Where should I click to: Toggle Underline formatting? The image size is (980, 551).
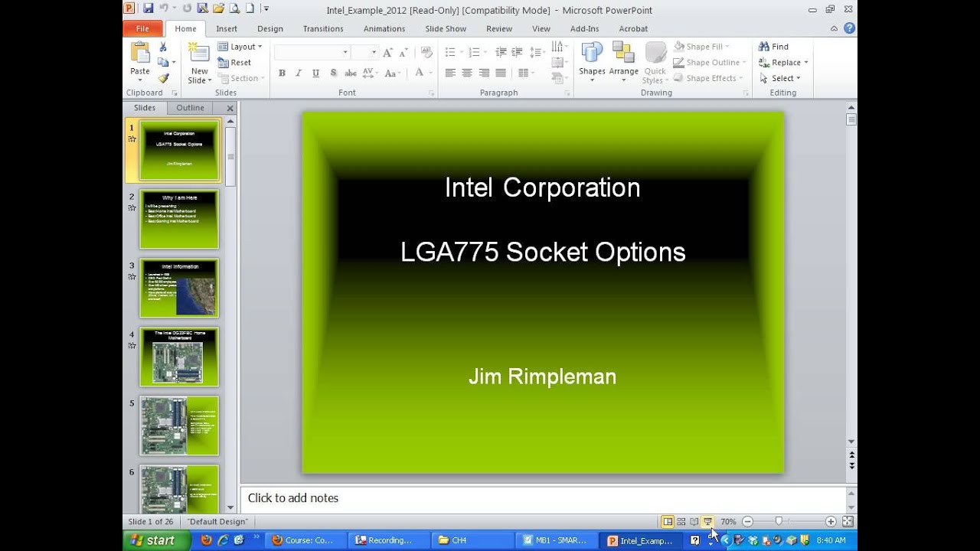point(315,73)
